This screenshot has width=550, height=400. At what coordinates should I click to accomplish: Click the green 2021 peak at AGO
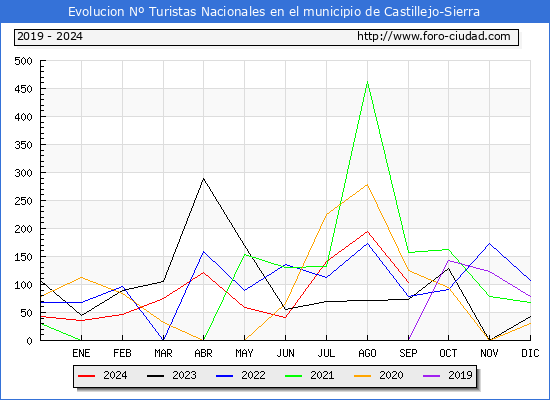[367, 82]
